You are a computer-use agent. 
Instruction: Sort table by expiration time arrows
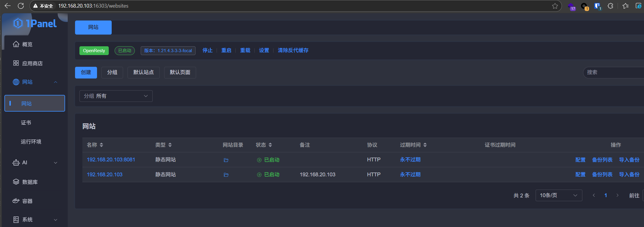(425, 145)
